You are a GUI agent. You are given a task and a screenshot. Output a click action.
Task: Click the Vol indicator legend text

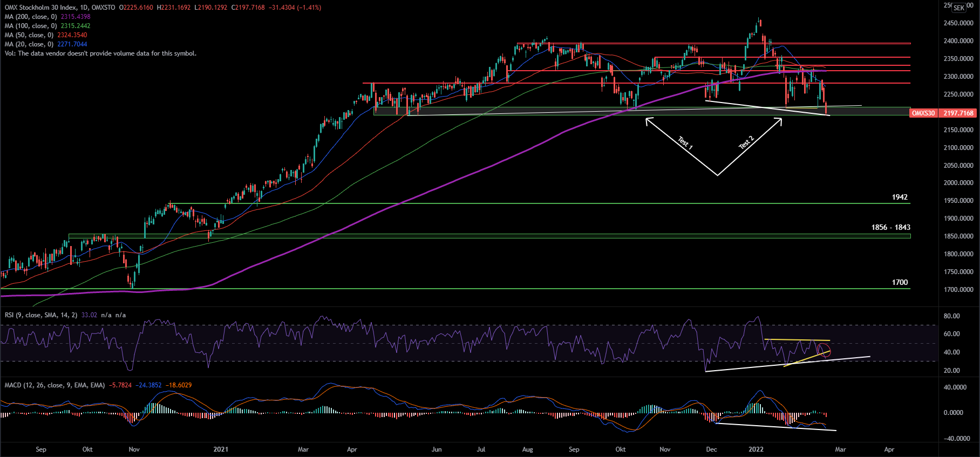tap(100, 53)
